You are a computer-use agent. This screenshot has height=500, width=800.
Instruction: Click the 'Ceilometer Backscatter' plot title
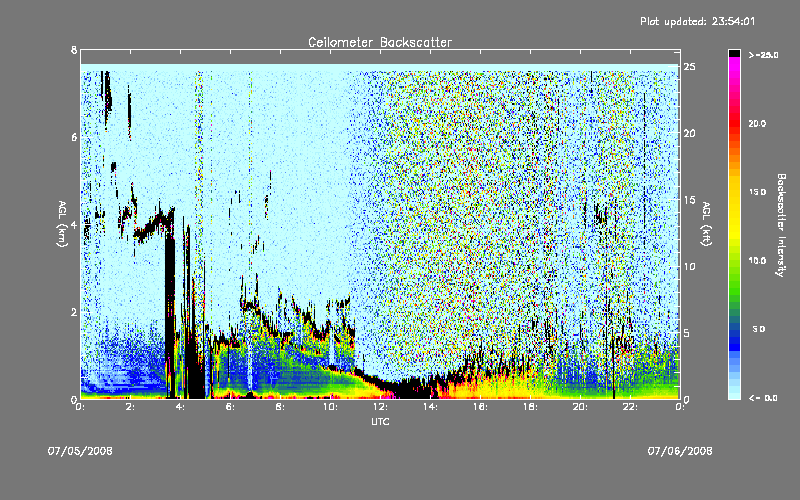[x=380, y=42]
